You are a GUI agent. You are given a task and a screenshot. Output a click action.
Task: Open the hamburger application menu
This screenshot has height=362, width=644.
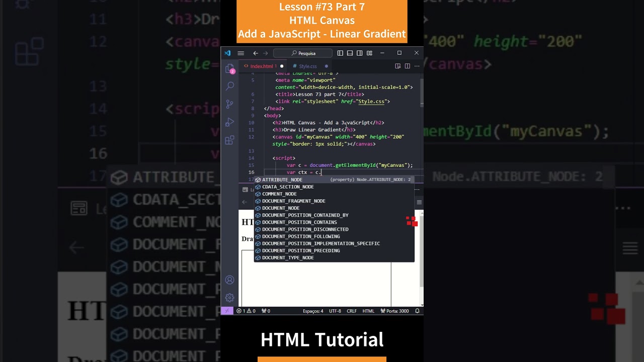tap(240, 53)
